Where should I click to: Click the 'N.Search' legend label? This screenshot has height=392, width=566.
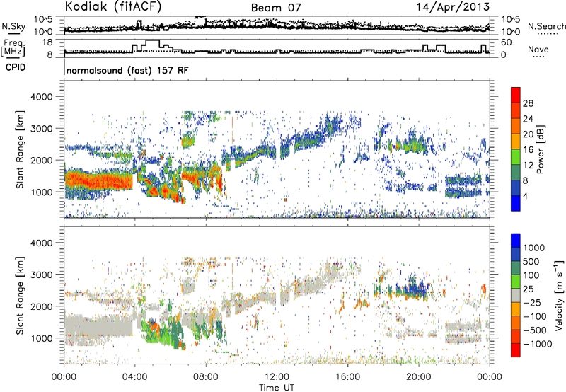point(546,26)
